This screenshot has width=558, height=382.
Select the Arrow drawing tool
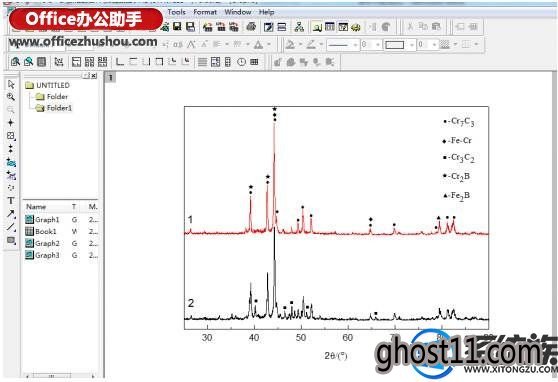click(11, 214)
